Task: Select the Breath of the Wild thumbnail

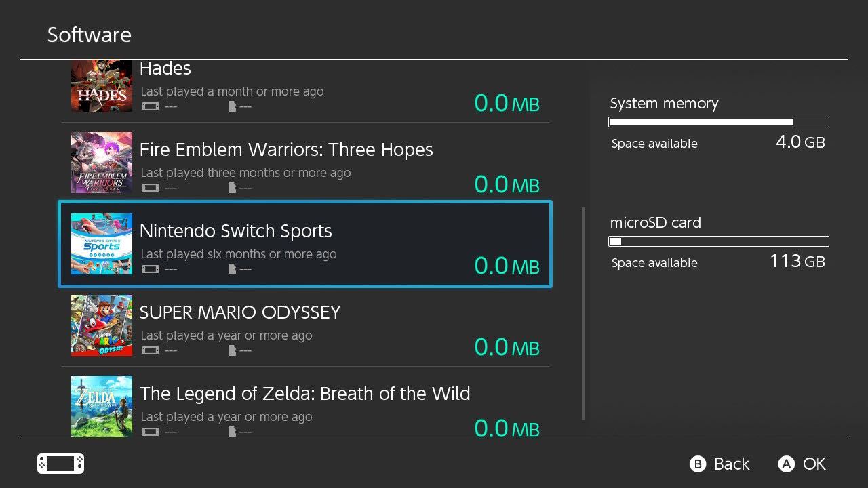Action: click(102, 407)
